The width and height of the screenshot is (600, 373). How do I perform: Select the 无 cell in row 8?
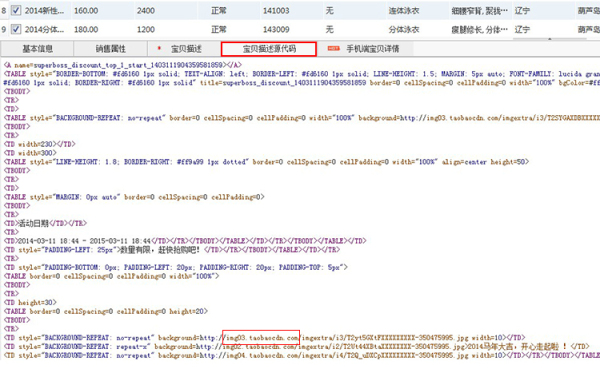click(x=329, y=11)
